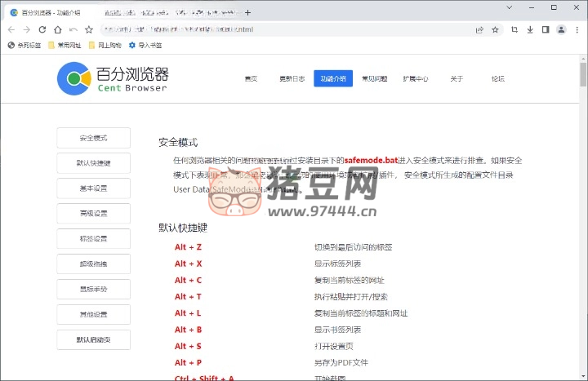Click the share page icon in address bar
The height and width of the screenshot is (381, 588).
click(x=479, y=29)
